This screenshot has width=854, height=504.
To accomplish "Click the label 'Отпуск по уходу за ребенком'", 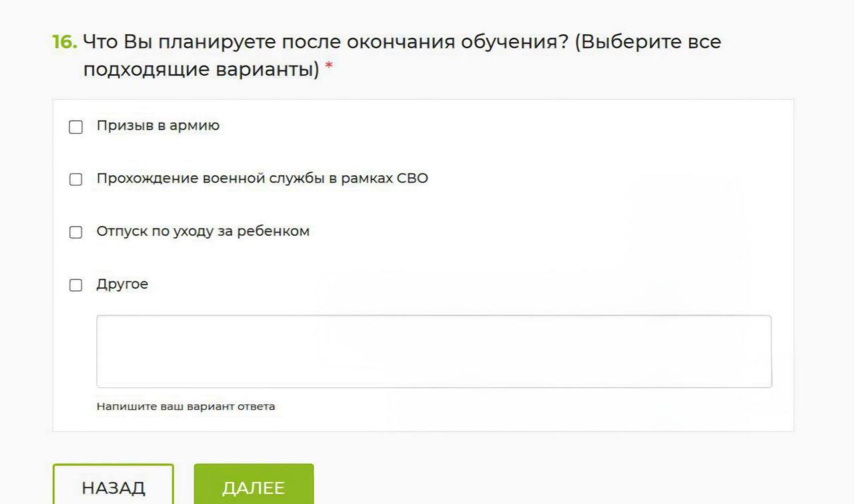I will pyautogui.click(x=203, y=232).
